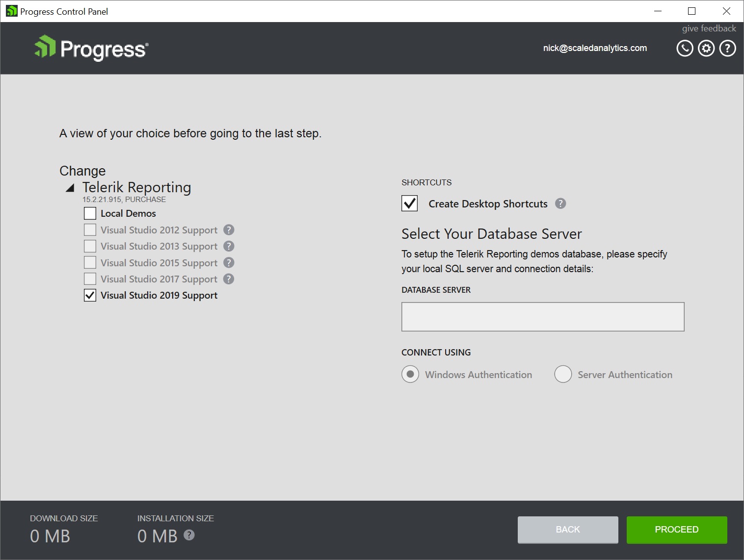Toggle Visual Studio 2015 Support checkbox
This screenshot has height=560, width=744.
pyautogui.click(x=90, y=262)
